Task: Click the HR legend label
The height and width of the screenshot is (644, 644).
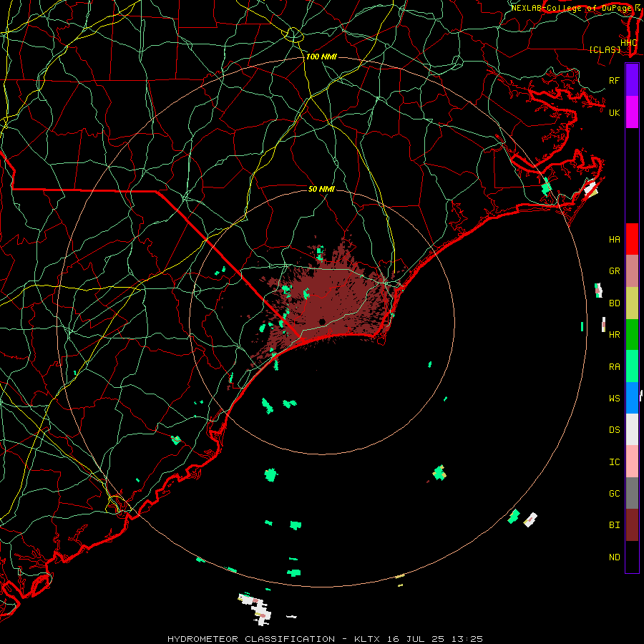Action: coord(614,335)
